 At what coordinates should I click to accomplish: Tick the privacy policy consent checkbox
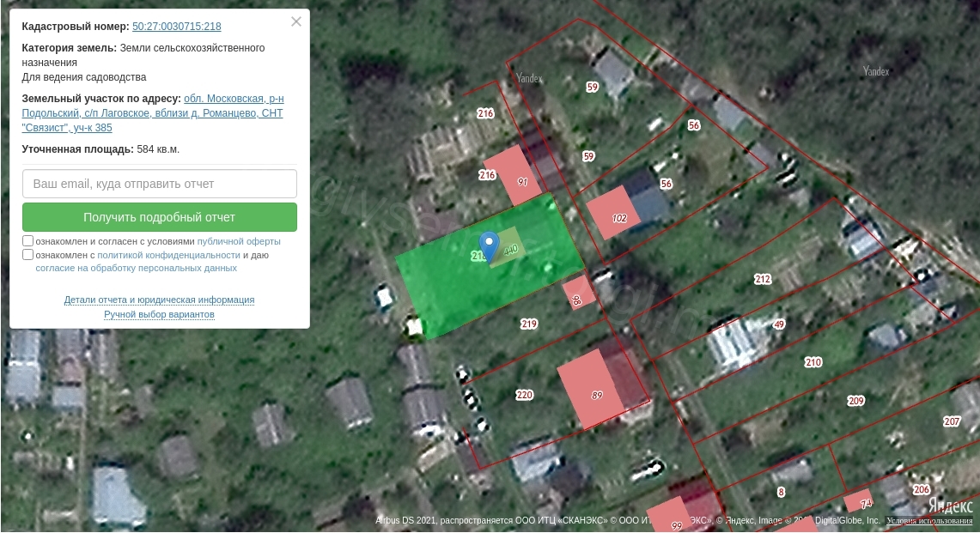pos(27,254)
